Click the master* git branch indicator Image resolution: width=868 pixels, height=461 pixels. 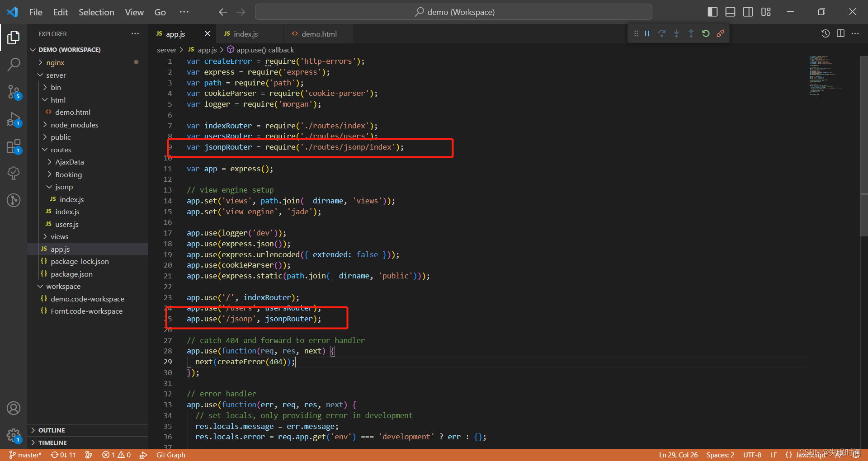click(25, 455)
